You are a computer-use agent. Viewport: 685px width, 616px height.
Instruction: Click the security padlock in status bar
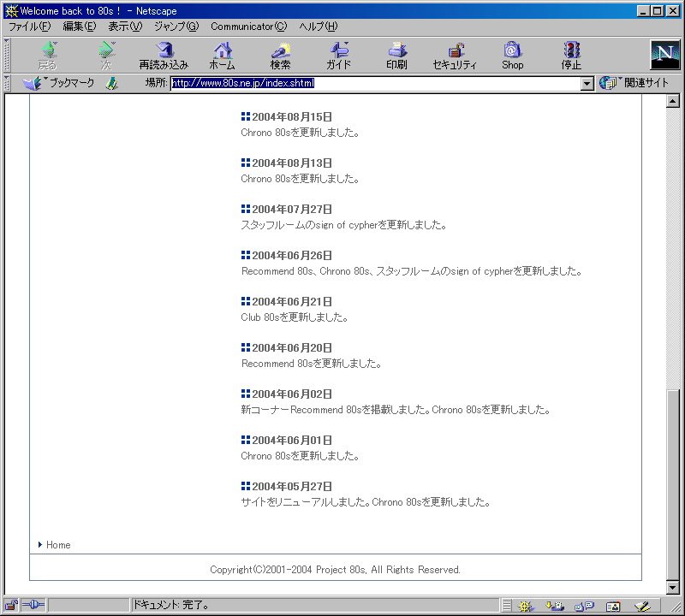click(x=11, y=605)
